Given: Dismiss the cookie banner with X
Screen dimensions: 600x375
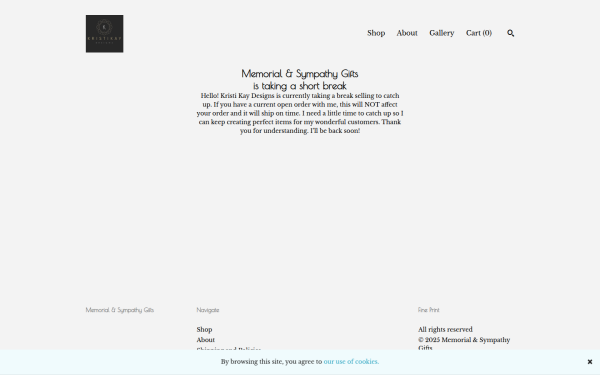Looking at the screenshot, I should pos(590,362).
